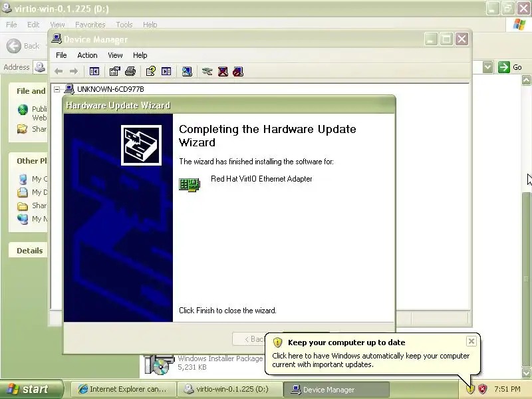Click the Share this folder icon

(22, 129)
